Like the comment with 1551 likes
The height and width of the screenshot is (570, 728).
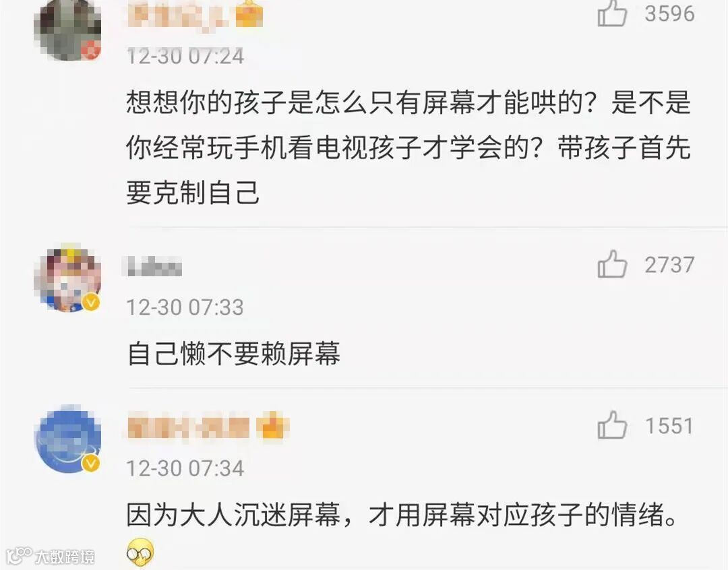click(x=612, y=425)
